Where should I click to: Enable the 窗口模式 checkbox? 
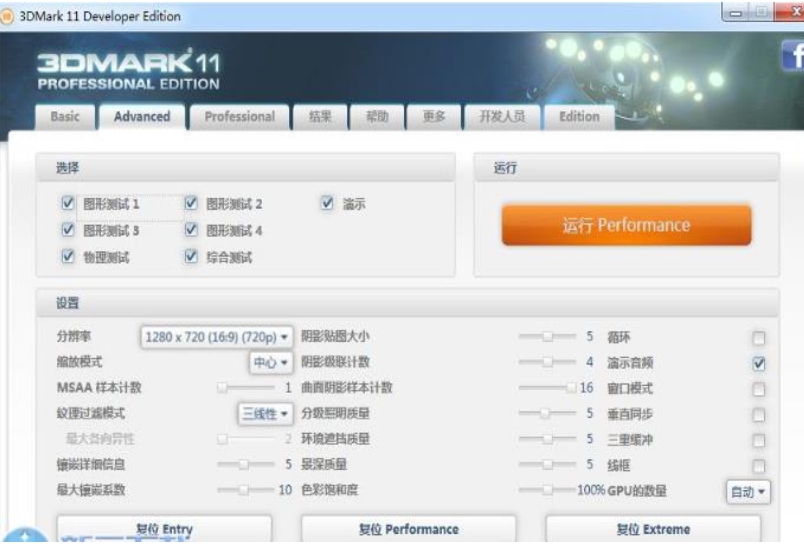759,389
